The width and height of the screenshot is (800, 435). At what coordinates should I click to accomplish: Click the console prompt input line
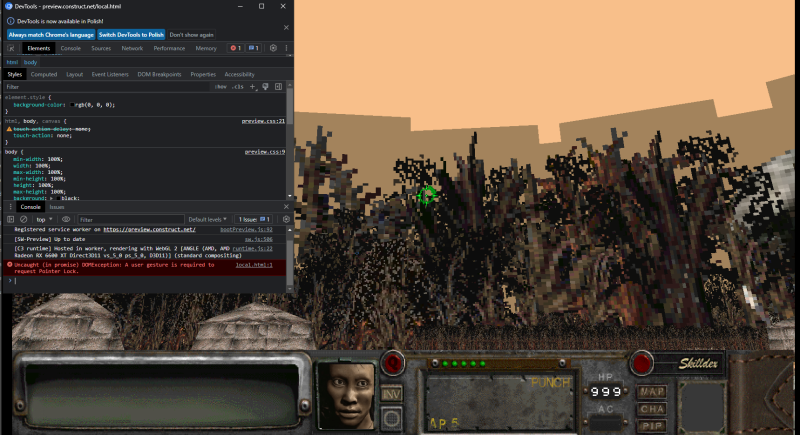pos(148,280)
